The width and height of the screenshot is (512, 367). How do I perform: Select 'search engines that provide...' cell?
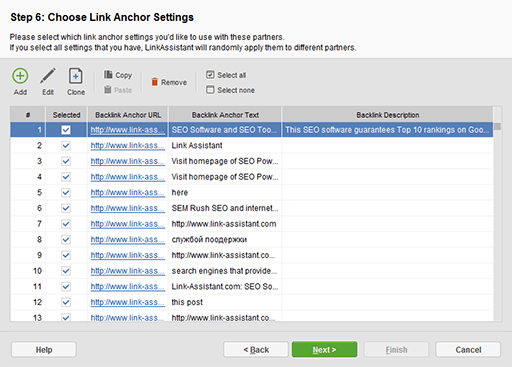coord(225,271)
